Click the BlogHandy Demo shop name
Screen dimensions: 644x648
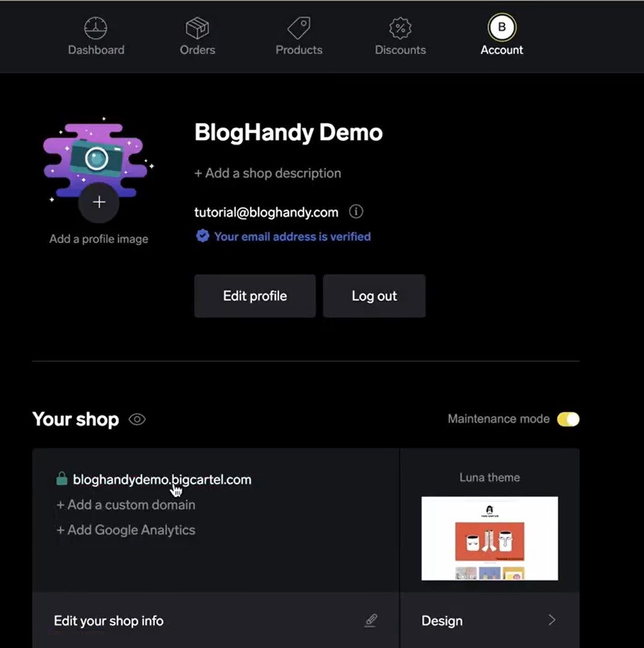[x=289, y=133]
